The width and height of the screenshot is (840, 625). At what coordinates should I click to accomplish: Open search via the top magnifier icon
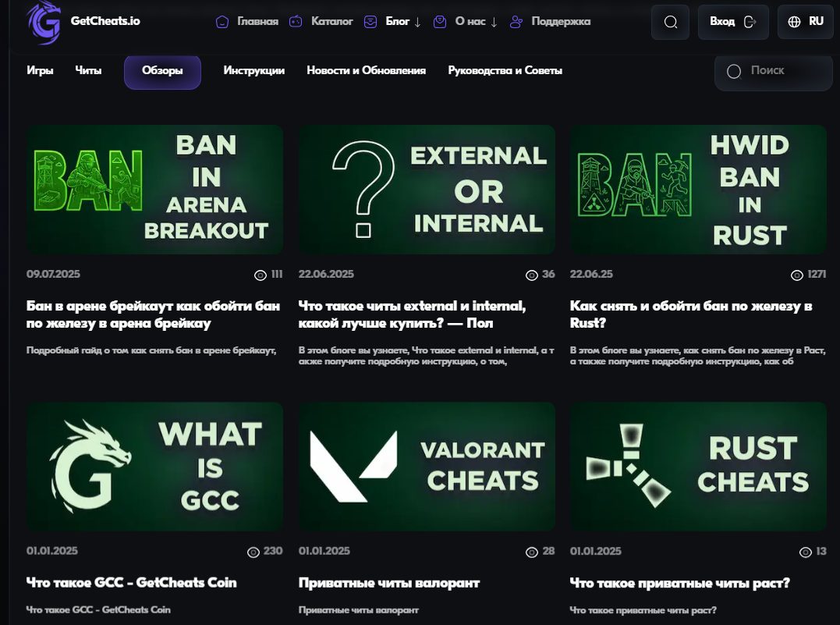point(671,22)
